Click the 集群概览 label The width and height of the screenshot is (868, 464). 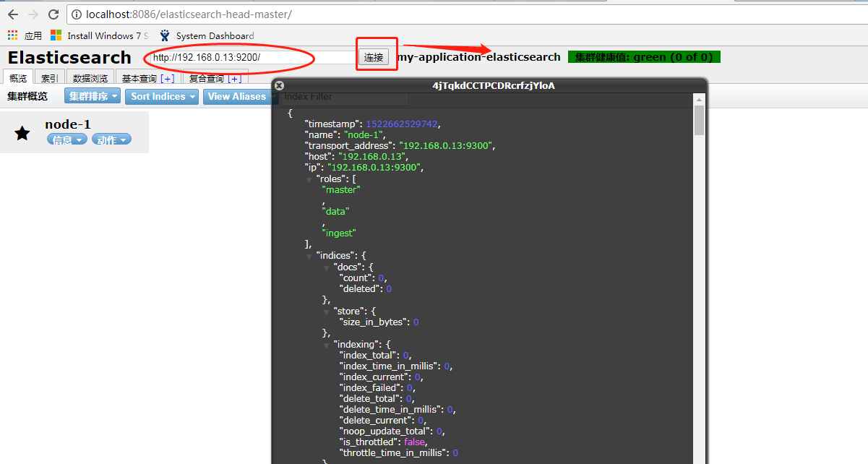click(x=27, y=96)
